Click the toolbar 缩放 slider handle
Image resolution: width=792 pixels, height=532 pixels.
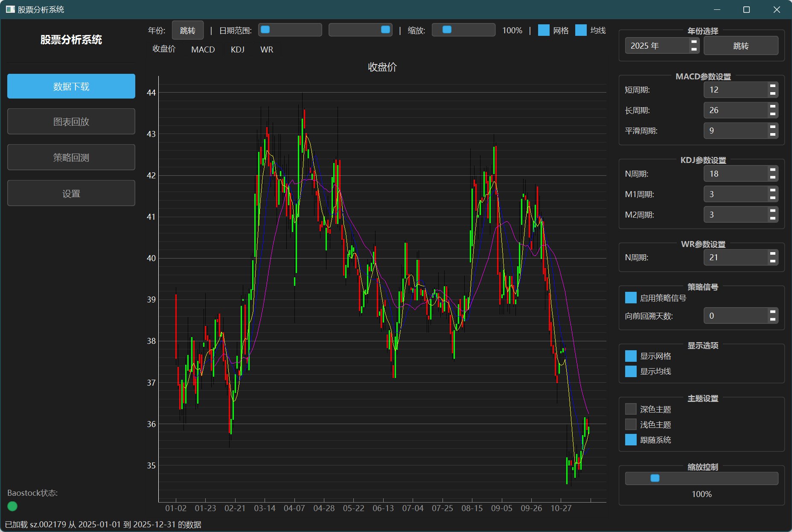pyautogui.click(x=447, y=29)
